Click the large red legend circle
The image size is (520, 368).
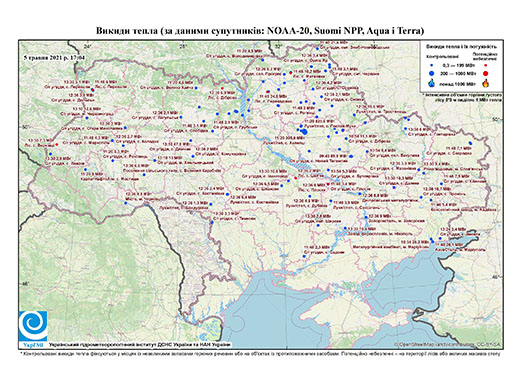click(x=486, y=73)
